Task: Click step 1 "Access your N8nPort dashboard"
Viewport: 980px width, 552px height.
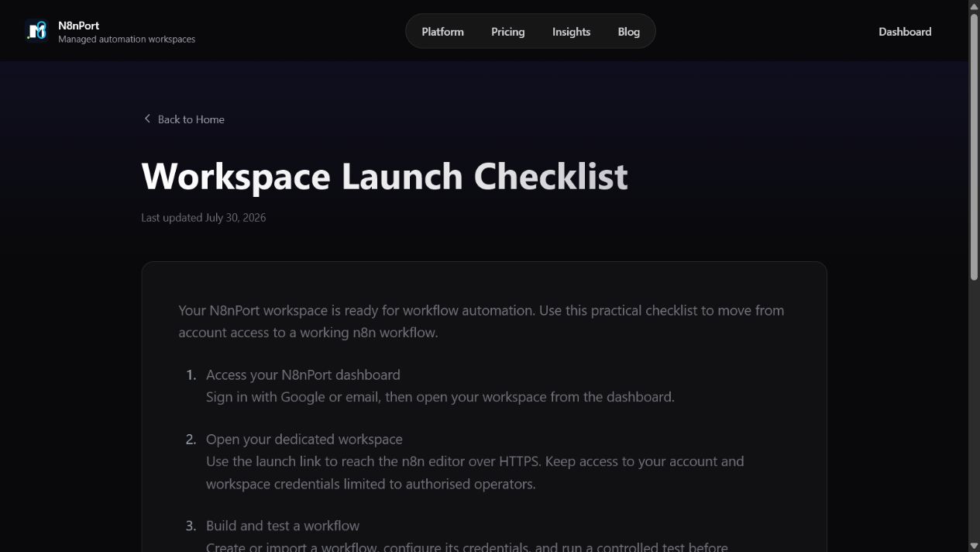Action: tap(303, 374)
